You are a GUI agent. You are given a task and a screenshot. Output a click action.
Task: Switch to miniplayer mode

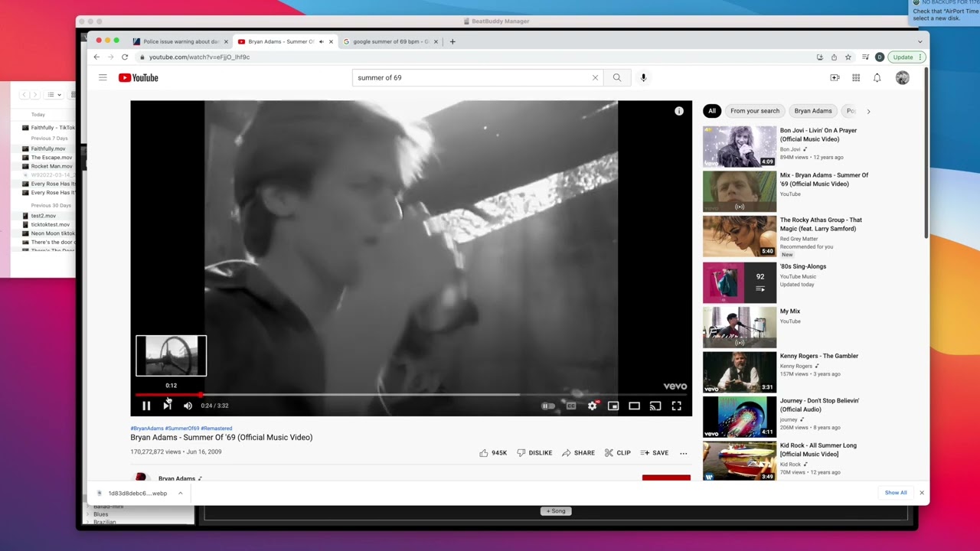click(613, 406)
